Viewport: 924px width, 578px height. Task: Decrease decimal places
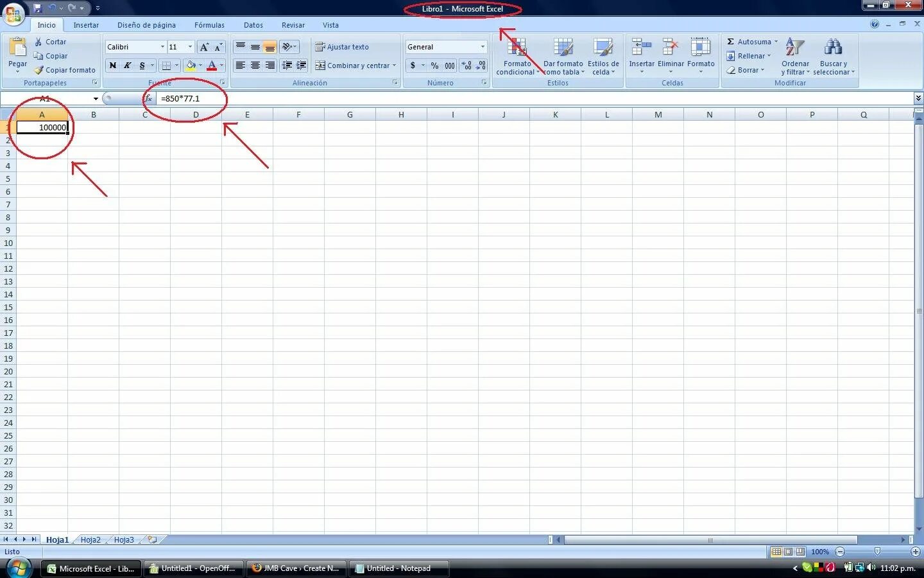tap(481, 66)
